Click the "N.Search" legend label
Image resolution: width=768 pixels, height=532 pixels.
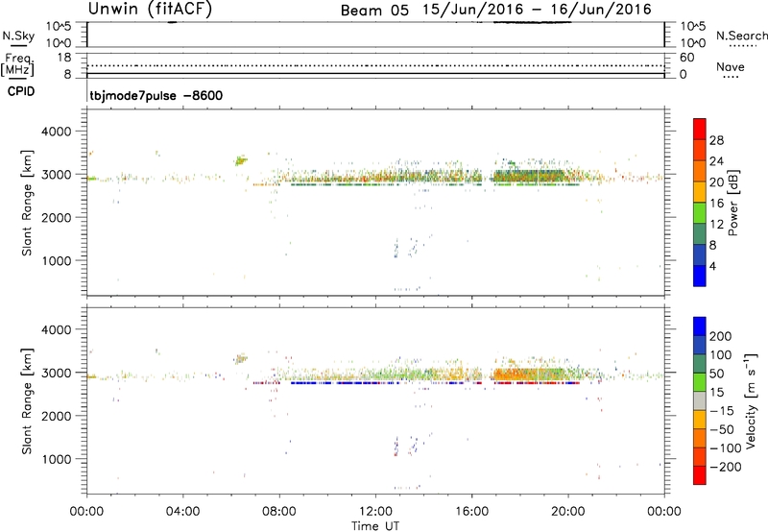[742, 36]
